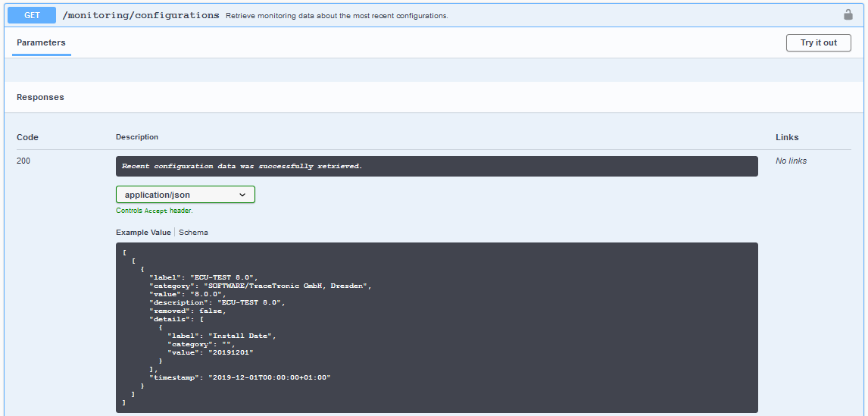Click the chevron arrow in the media type selector
868x416 pixels.
pyautogui.click(x=242, y=195)
